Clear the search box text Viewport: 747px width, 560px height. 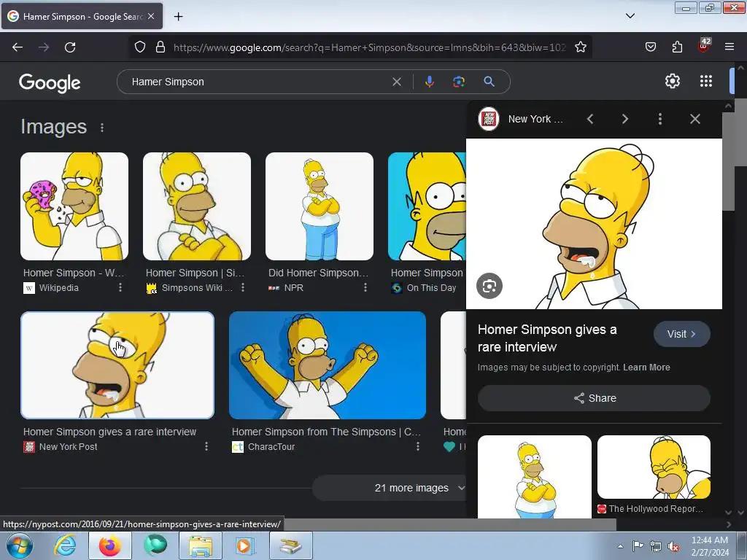(396, 82)
